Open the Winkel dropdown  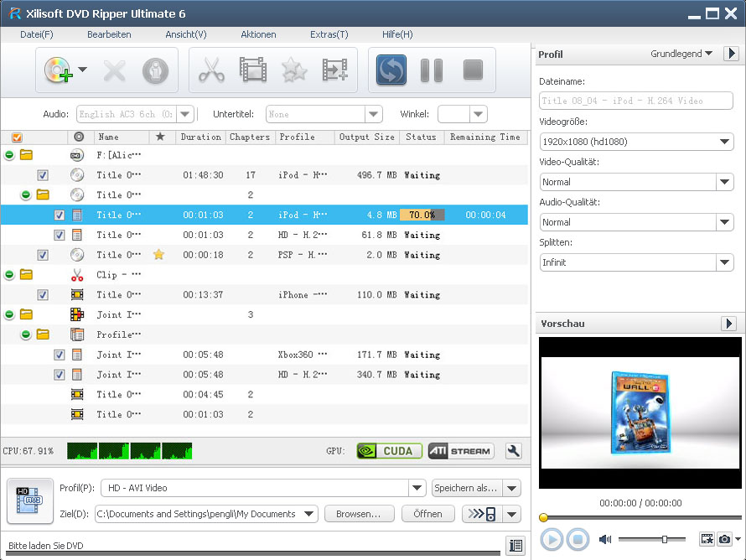478,114
